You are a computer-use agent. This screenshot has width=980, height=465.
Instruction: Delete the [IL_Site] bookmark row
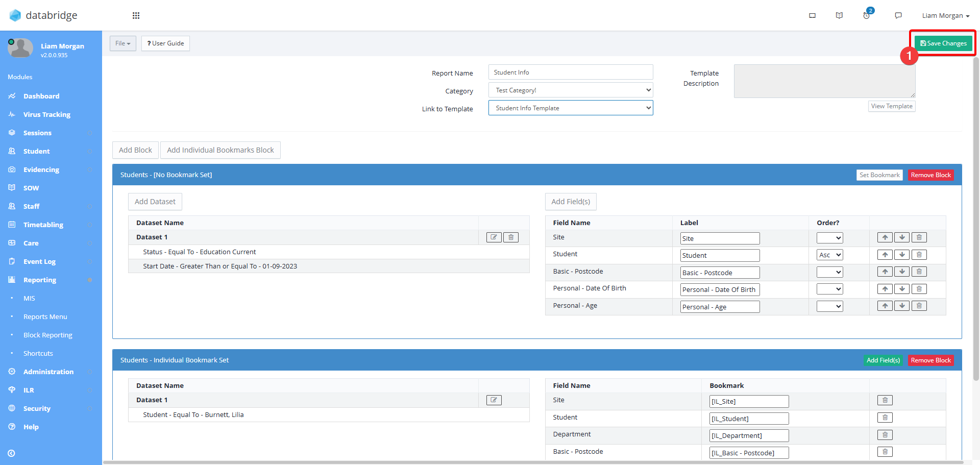(x=885, y=400)
